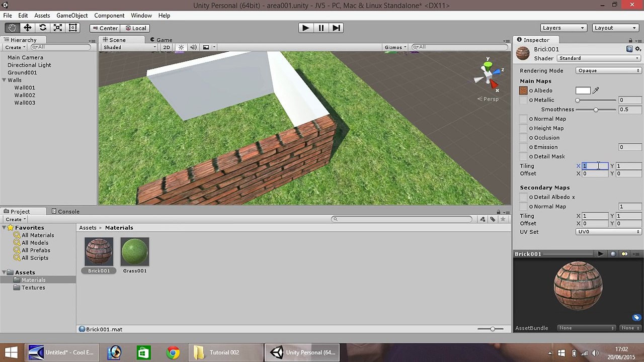Click the Pause button
This screenshot has width=644, height=362.
coord(321,28)
